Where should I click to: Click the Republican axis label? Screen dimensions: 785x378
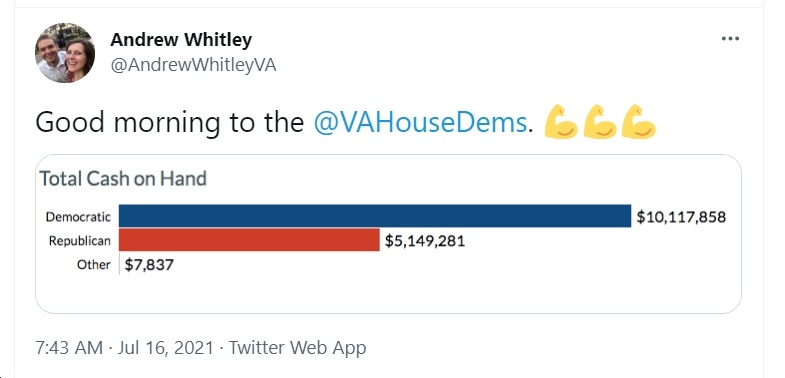pos(80,241)
